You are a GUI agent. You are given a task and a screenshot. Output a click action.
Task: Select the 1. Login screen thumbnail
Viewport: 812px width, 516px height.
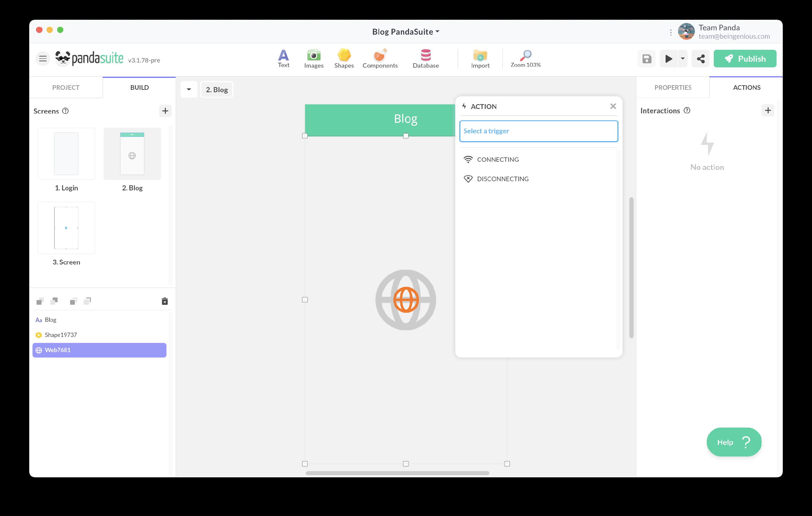click(66, 154)
